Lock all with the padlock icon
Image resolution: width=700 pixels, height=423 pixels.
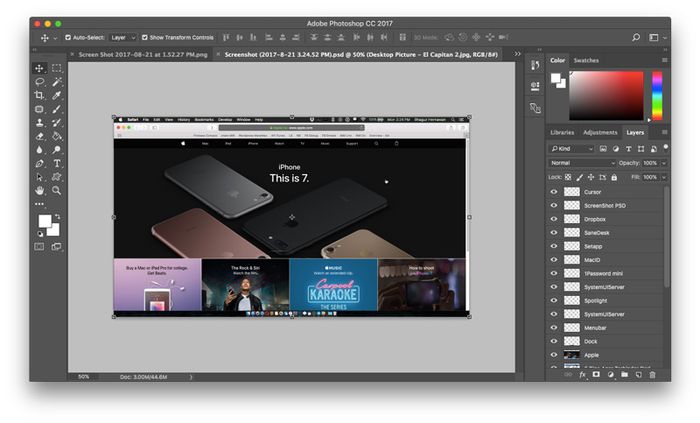[x=614, y=177]
